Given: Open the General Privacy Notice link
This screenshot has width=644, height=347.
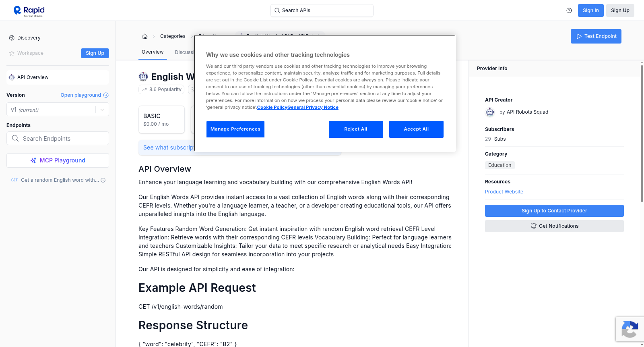Looking at the screenshot, I should (x=313, y=107).
